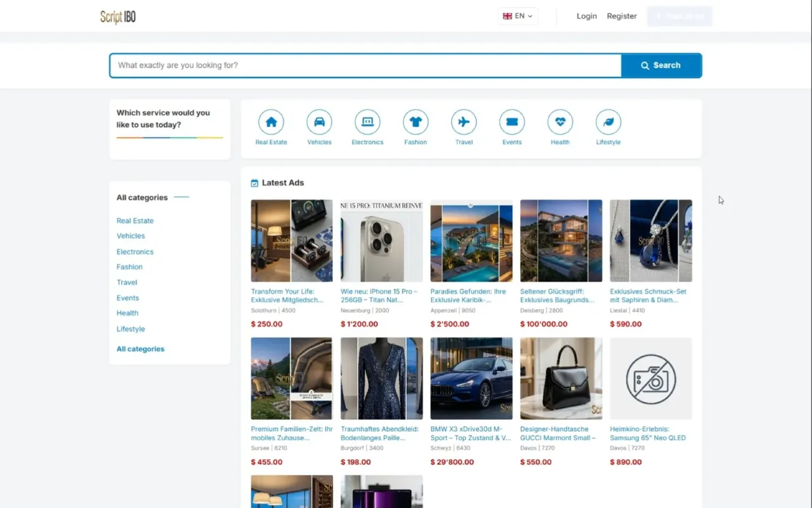
Task: Select Events in the sidebar list
Action: (x=128, y=298)
